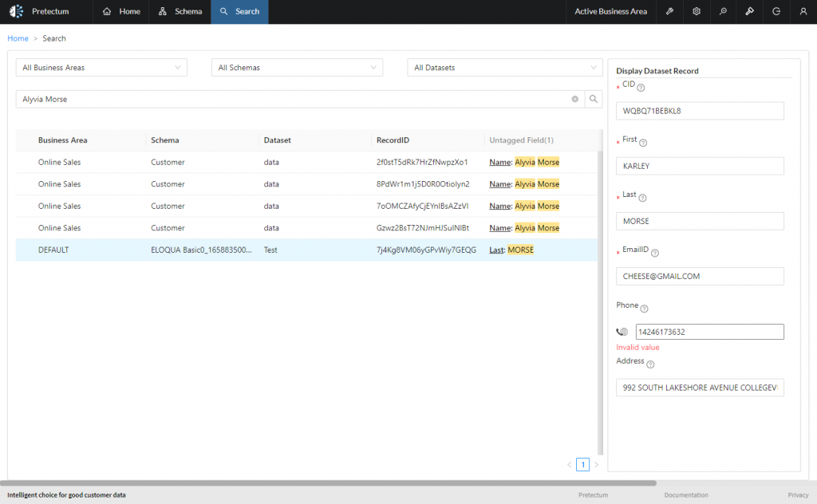Open the settings gear icon

tap(696, 11)
